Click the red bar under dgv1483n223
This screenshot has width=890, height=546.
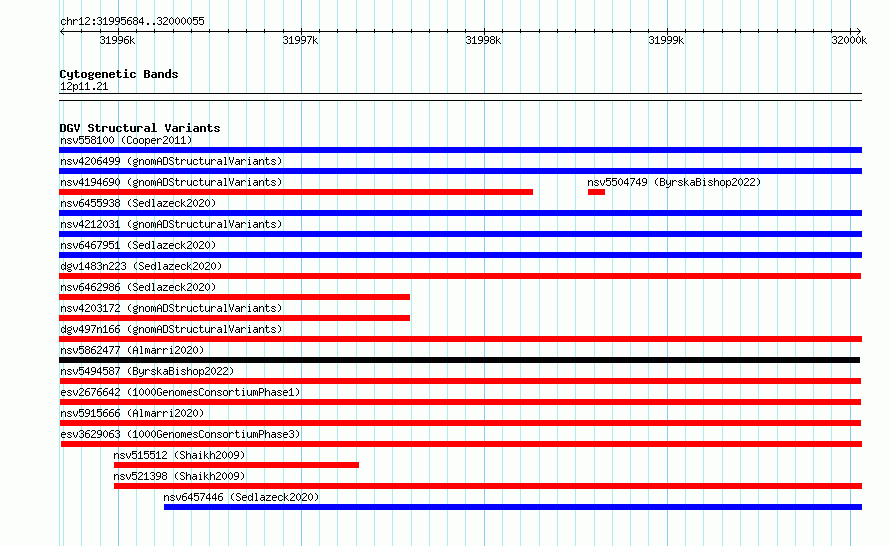tap(460, 276)
